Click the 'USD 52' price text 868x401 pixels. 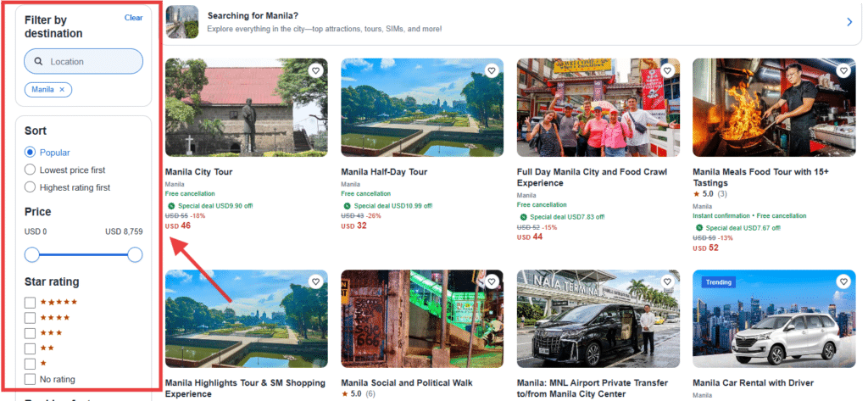click(x=706, y=248)
